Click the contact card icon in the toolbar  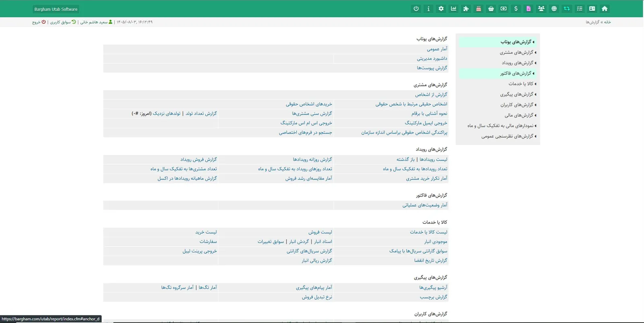tap(592, 9)
